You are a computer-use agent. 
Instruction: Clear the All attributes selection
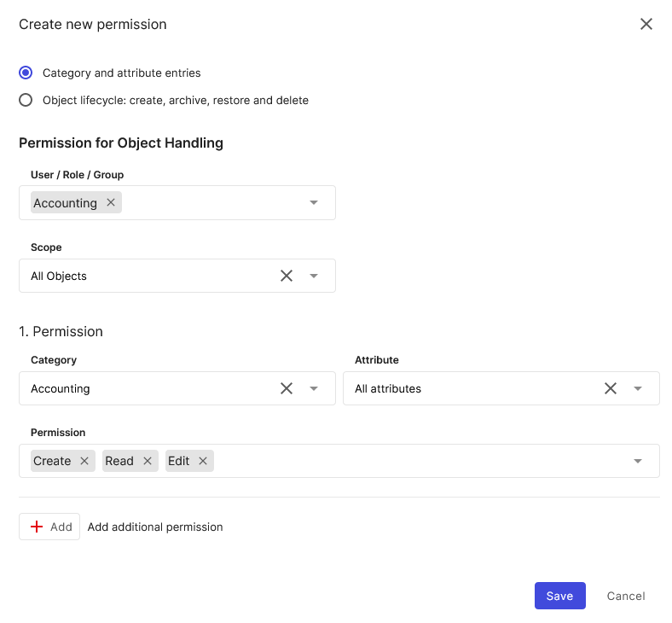[x=611, y=388]
